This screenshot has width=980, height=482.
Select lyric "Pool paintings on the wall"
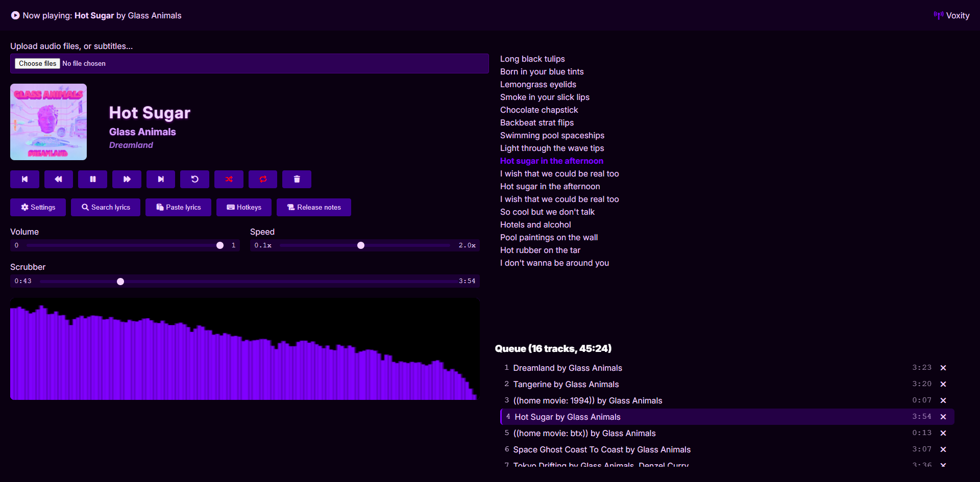pos(549,237)
